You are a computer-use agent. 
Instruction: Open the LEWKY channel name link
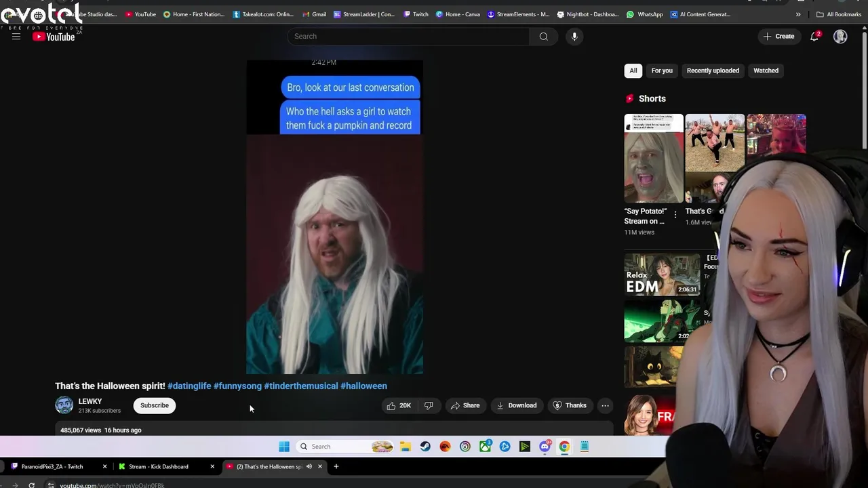[x=90, y=401]
